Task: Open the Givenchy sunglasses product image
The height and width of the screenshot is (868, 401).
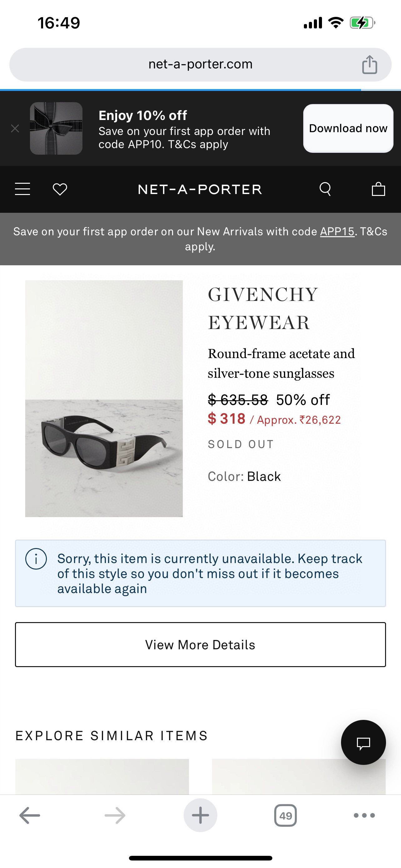Action: [x=104, y=398]
